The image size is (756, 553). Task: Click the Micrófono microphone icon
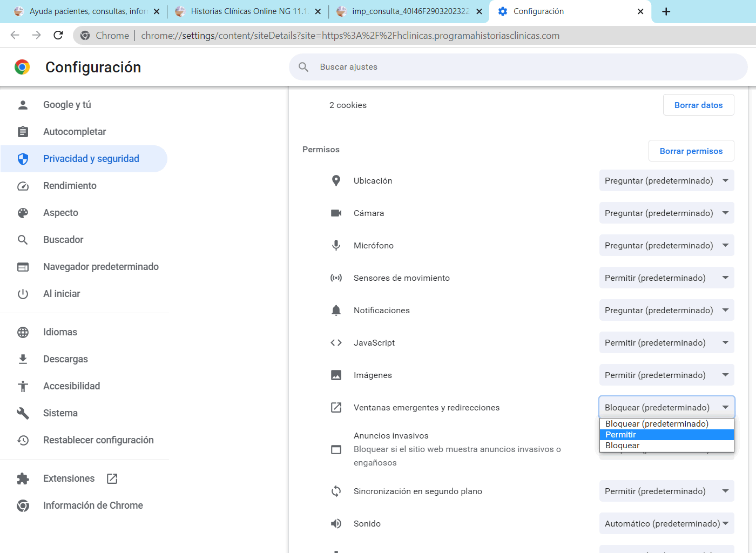336,245
